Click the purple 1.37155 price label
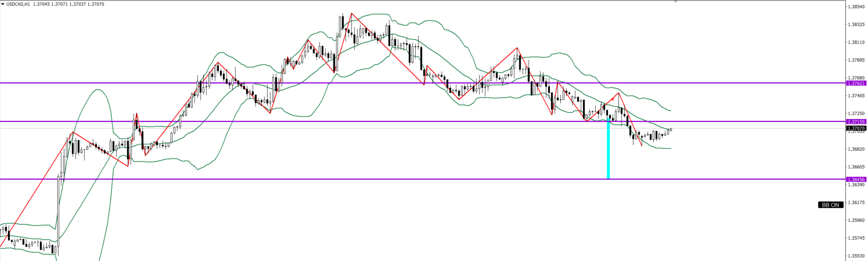The height and width of the screenshot is (261, 868). (x=856, y=122)
